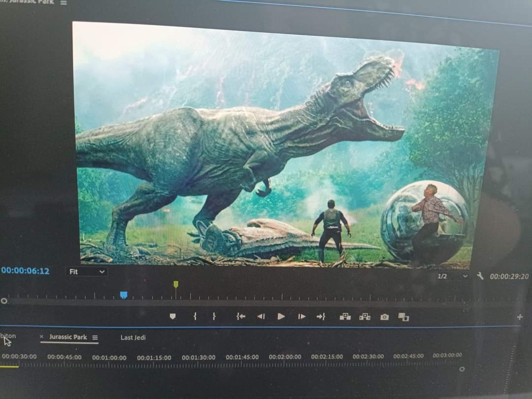
Task: Click the timeline right zoom handle circle
Action: 462,369
